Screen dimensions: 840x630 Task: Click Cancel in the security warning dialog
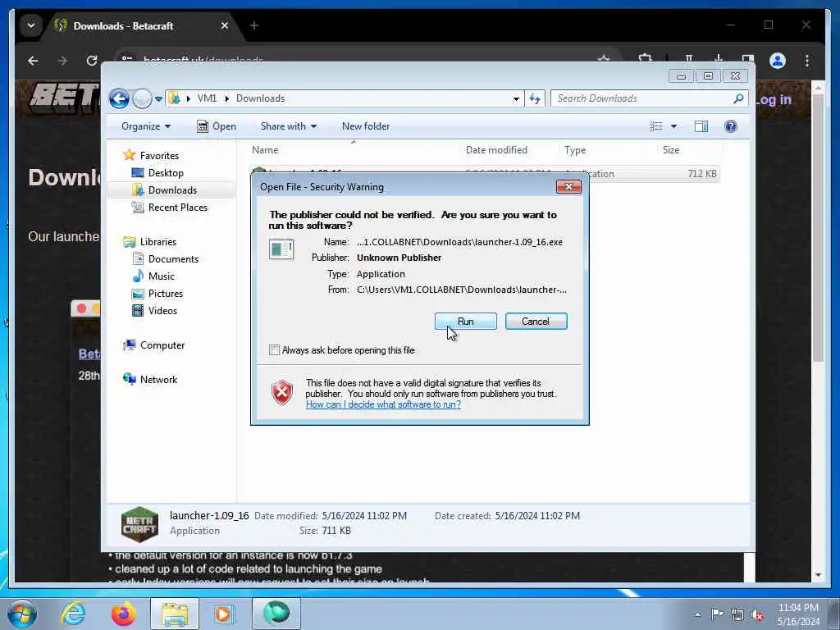pyautogui.click(x=536, y=322)
